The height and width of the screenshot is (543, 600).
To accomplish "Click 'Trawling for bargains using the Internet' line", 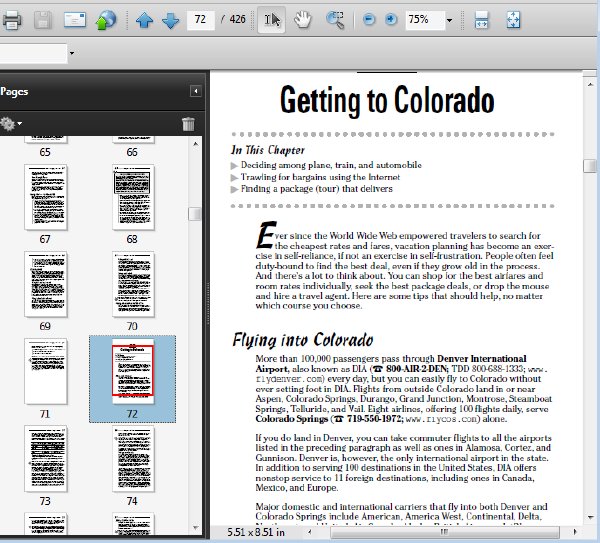I will click(320, 177).
